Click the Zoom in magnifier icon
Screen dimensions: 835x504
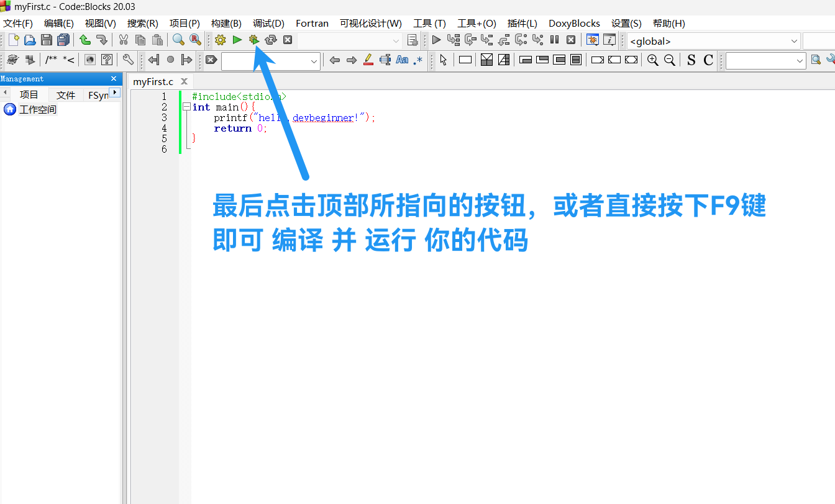pyautogui.click(x=652, y=60)
